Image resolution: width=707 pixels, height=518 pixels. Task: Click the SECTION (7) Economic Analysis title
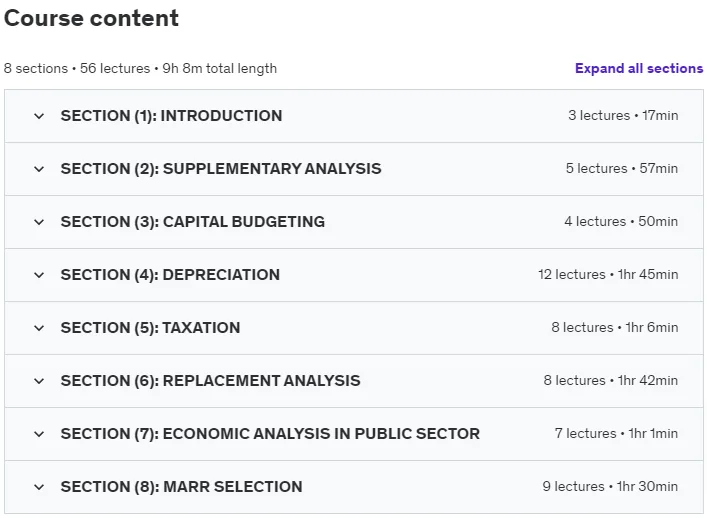click(270, 434)
